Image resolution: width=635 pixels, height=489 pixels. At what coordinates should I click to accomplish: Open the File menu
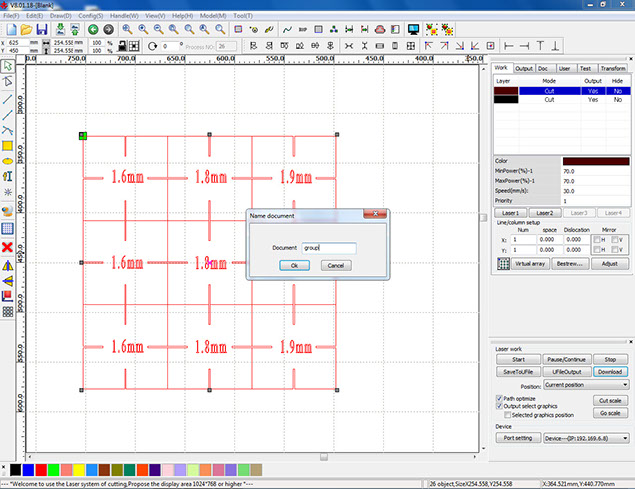11,16
